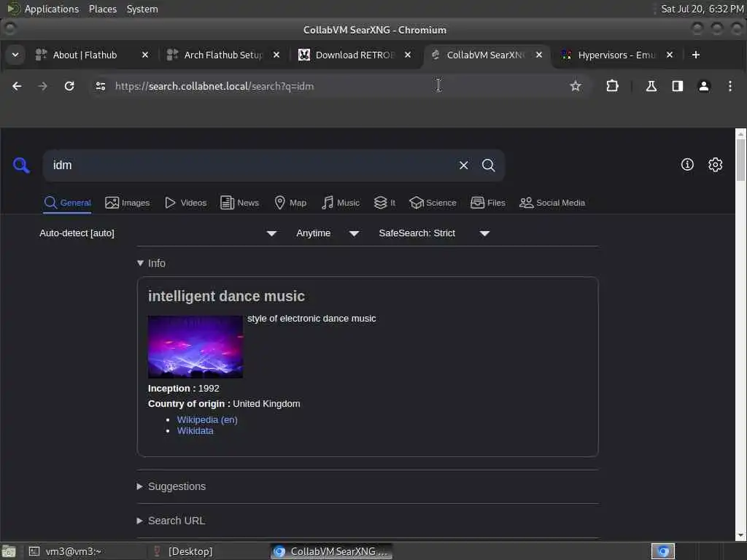Select the Science search category
The height and width of the screenshot is (560, 747).
pos(433,203)
